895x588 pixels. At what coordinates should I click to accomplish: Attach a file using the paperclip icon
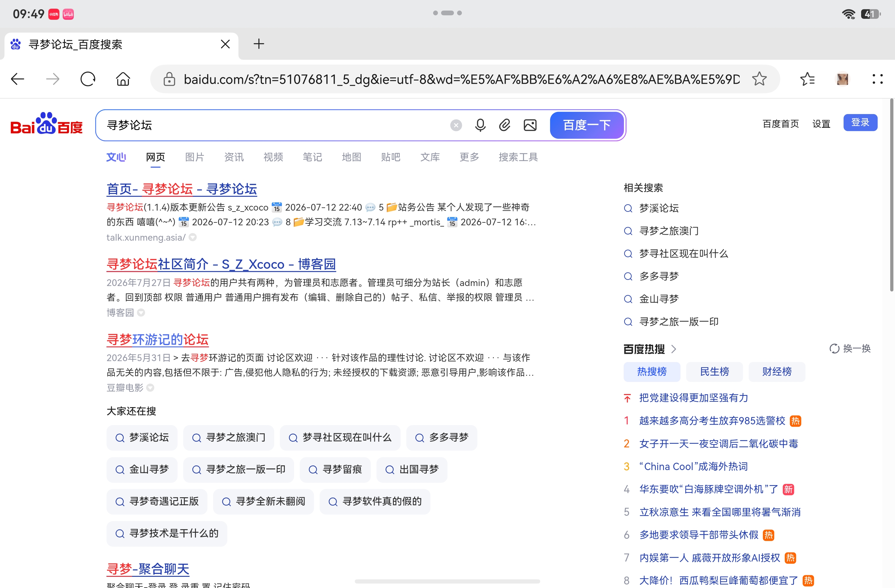tap(505, 125)
